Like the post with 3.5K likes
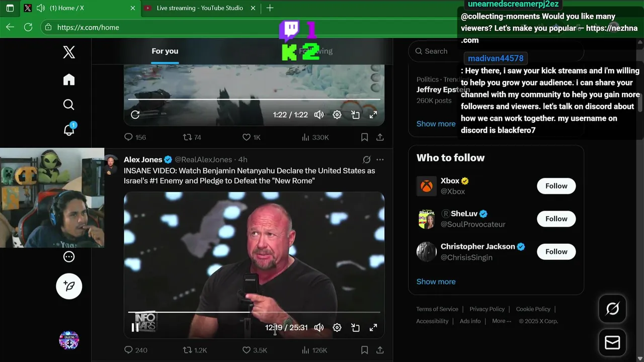This screenshot has width=644, height=362. pos(255,350)
